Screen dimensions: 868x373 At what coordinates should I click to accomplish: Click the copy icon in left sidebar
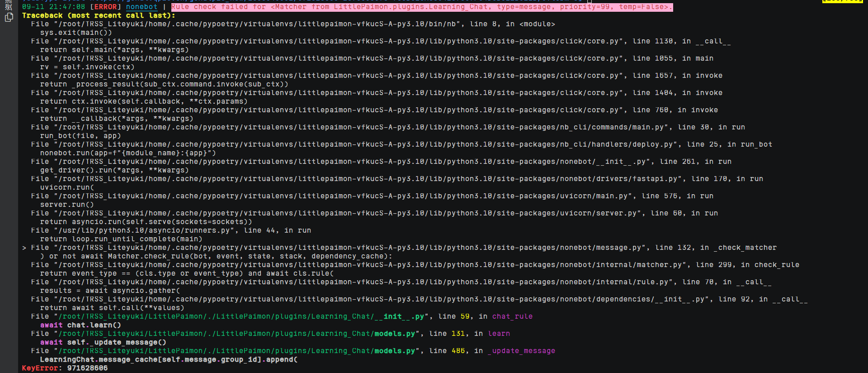click(9, 17)
